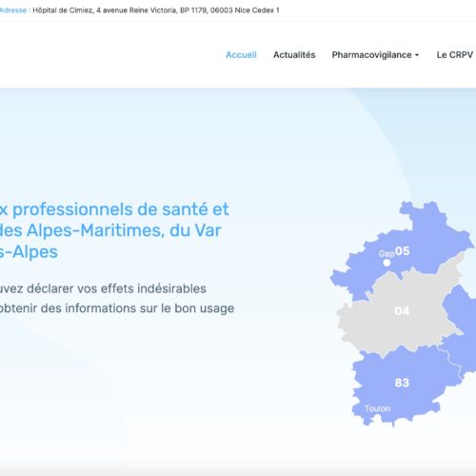Viewport: 476px width, 476px height.
Task: Click the blue Adresse label
Action: (x=13, y=10)
